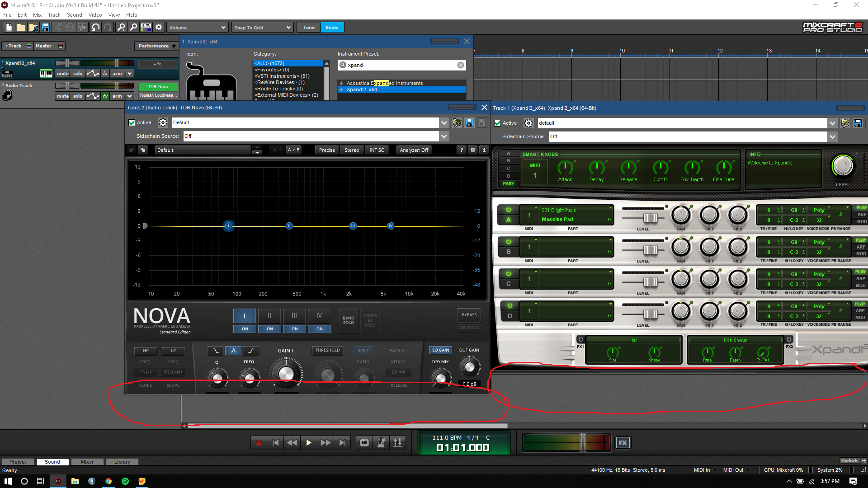Open TDR Nova plugin settings gear

pyautogui.click(x=163, y=122)
